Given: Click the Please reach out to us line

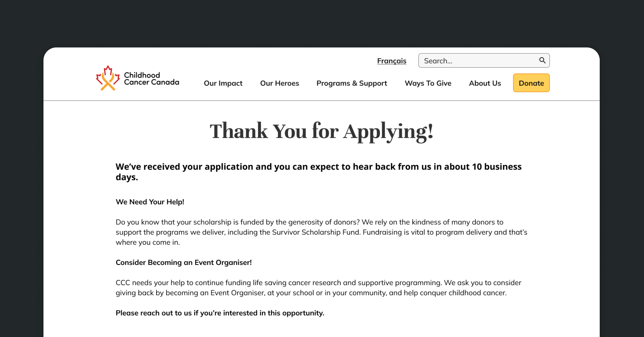Looking at the screenshot, I should pos(220,313).
